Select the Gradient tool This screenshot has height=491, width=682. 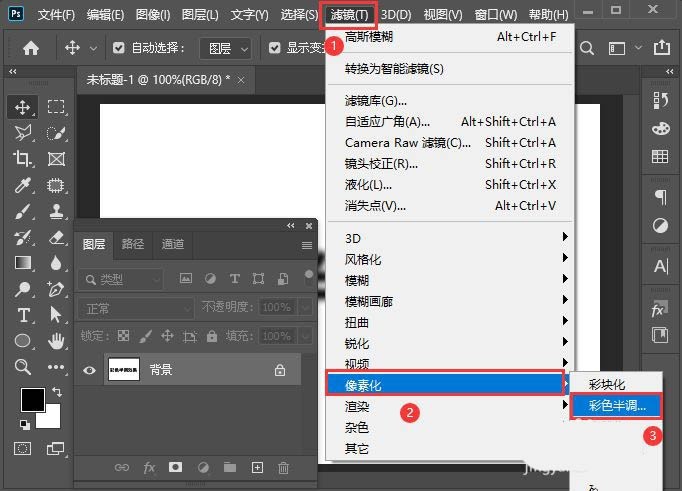(x=23, y=263)
